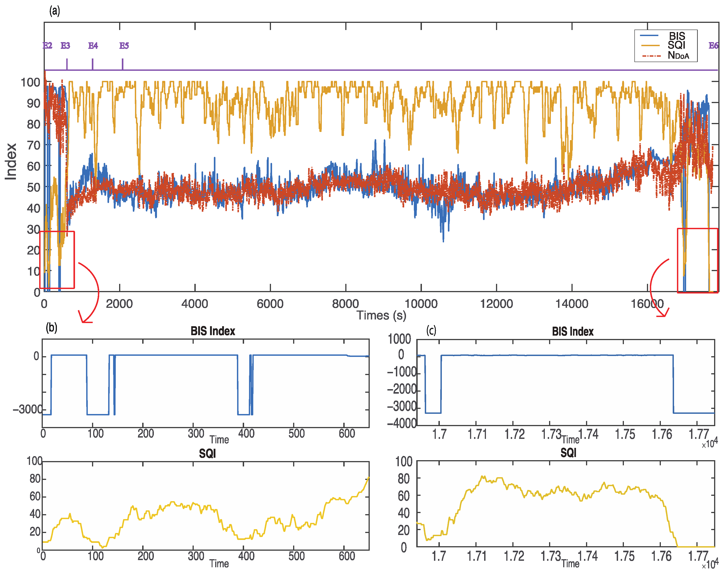Click the right red highlighted region box

pyautogui.click(x=697, y=260)
